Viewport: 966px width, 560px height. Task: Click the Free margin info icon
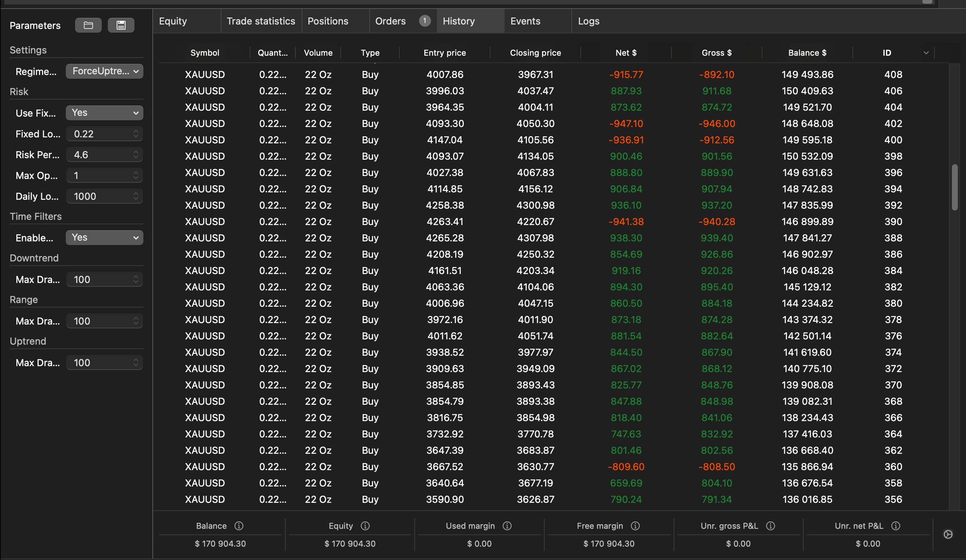[635, 525]
